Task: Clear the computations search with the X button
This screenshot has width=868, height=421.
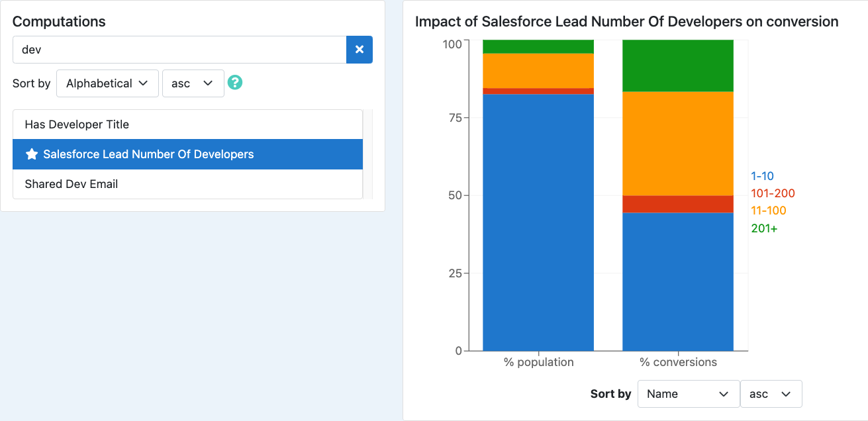Action: [360, 50]
